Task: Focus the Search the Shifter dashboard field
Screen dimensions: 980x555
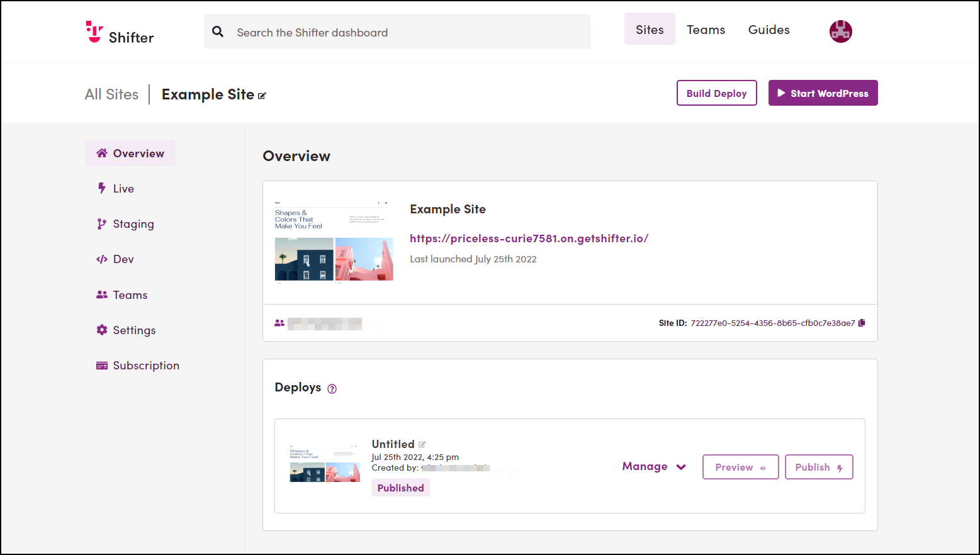Action: (397, 31)
